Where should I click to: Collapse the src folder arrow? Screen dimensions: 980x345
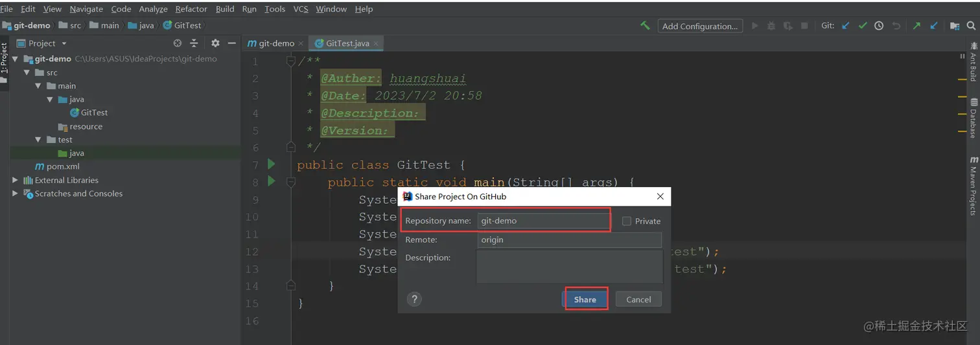(27, 72)
